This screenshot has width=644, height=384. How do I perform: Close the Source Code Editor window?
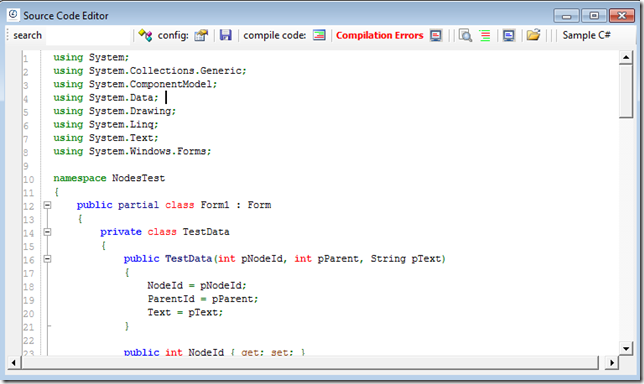pyautogui.click(x=622, y=16)
